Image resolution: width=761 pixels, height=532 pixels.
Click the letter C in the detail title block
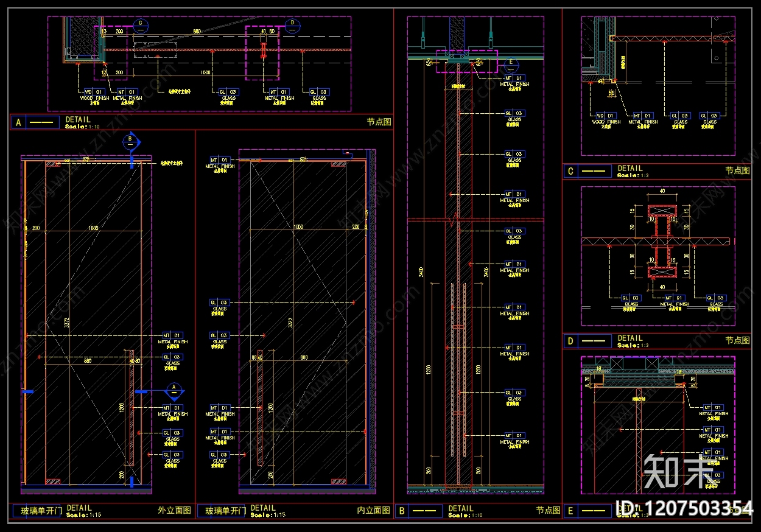[x=570, y=172]
